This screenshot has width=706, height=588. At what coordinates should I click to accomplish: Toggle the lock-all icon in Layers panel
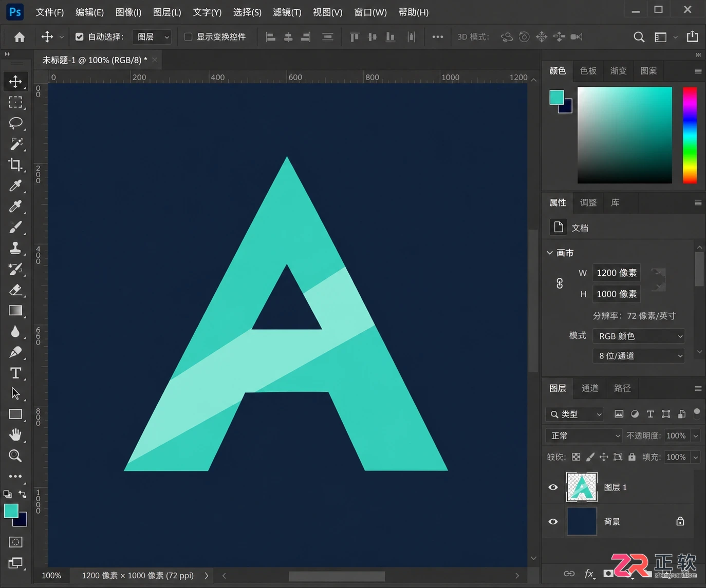click(x=632, y=457)
